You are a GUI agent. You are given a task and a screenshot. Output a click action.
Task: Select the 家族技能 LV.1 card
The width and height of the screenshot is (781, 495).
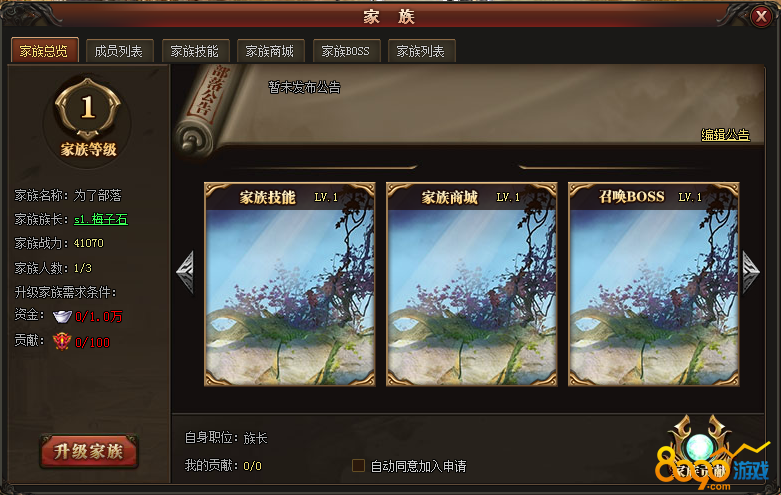(289, 284)
